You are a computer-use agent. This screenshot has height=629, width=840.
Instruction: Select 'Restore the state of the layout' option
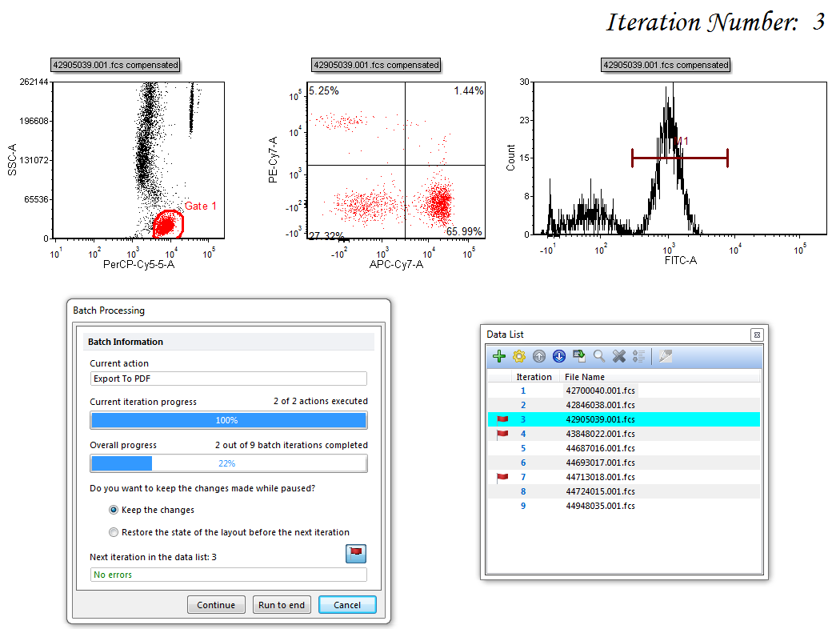point(114,532)
